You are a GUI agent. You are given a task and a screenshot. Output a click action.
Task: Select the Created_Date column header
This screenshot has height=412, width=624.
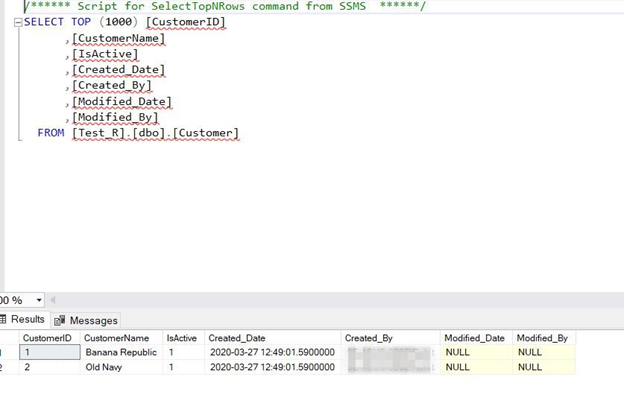pos(237,338)
